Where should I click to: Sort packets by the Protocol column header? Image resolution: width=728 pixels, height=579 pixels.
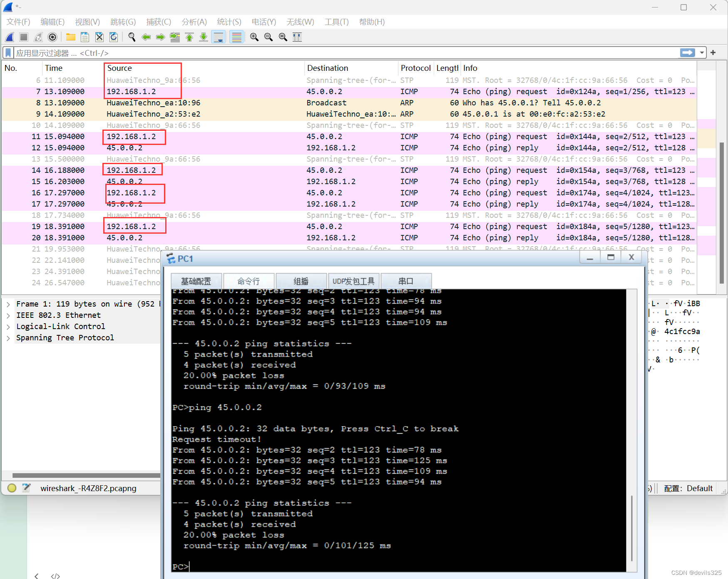(416, 68)
